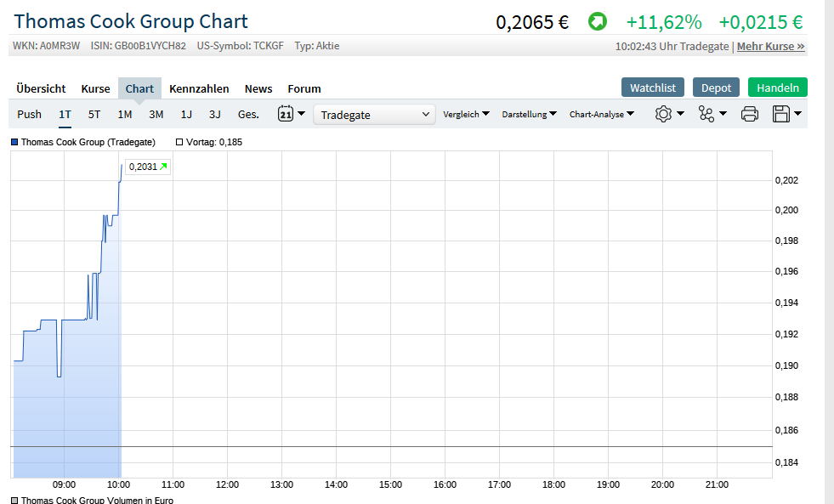Viewport: 834px width, 504px height.
Task: Open the Mehr Kurse link
Action: point(770,47)
